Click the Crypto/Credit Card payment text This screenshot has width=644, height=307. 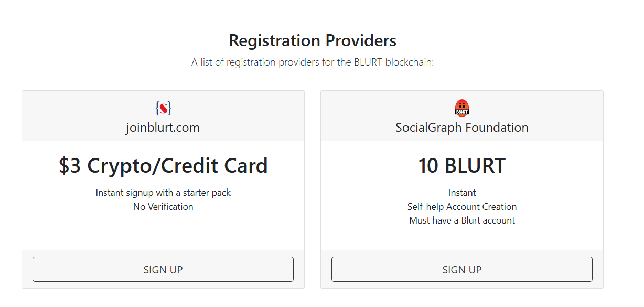177,166
